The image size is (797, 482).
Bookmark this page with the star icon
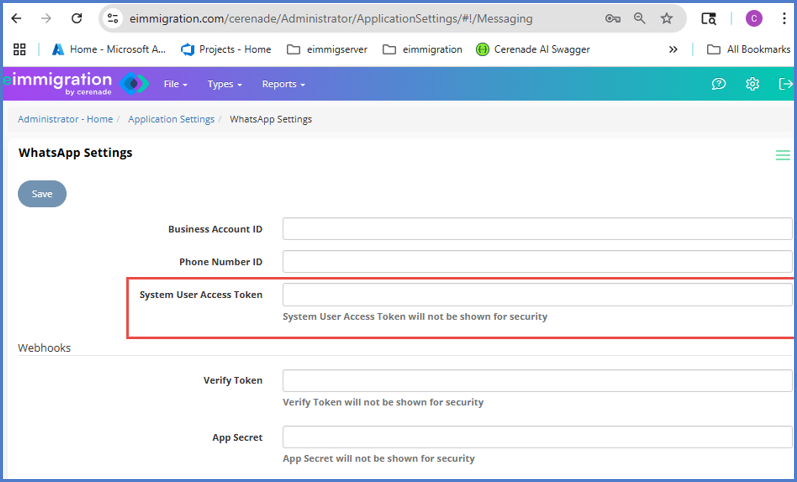tap(666, 18)
